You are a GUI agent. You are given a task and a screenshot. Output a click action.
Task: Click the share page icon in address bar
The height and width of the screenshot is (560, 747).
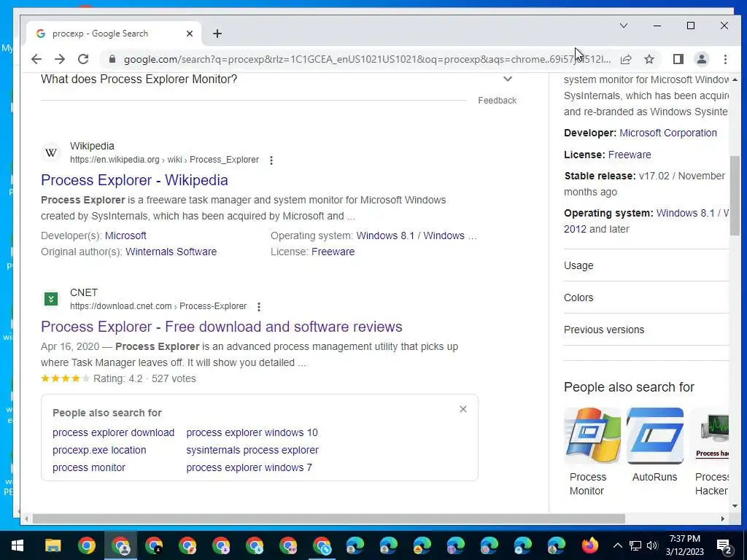626,59
